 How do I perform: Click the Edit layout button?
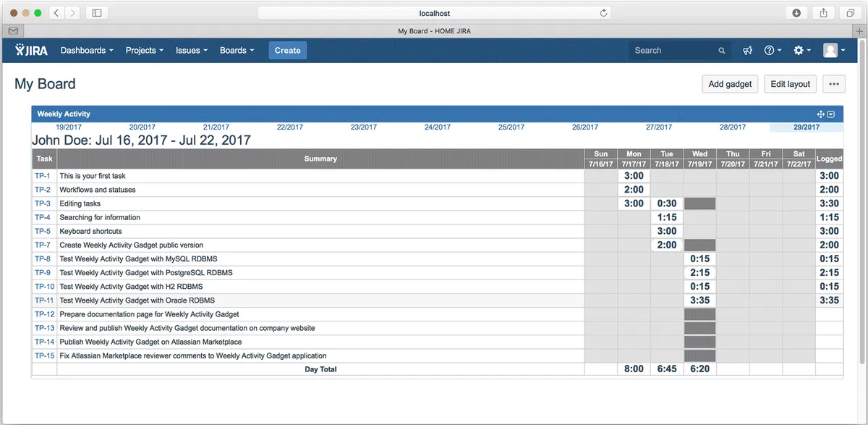[791, 84]
